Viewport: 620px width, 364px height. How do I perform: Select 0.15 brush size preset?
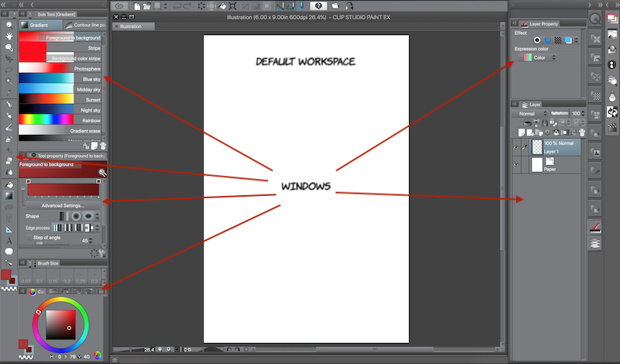click(x=53, y=277)
